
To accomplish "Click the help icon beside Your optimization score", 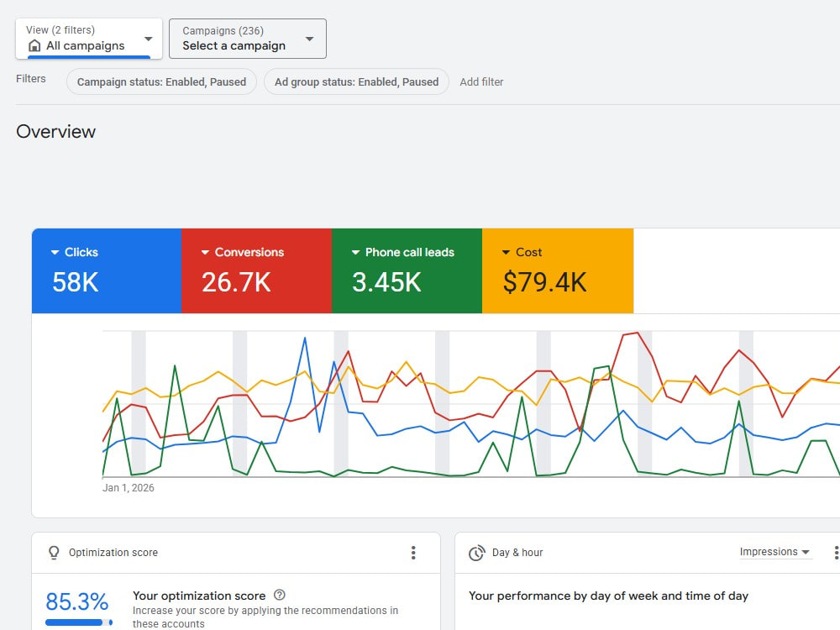I will coord(280,595).
